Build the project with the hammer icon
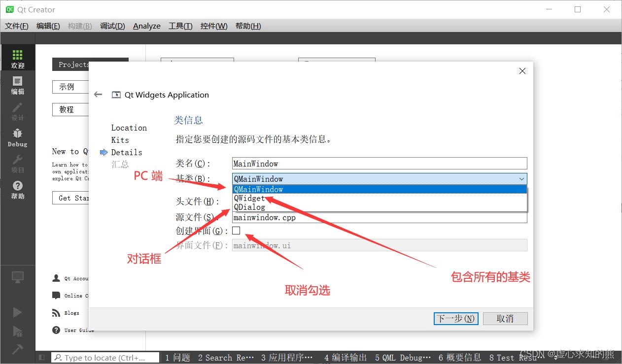Image resolution: width=622 pixels, height=364 pixels. pos(18,349)
